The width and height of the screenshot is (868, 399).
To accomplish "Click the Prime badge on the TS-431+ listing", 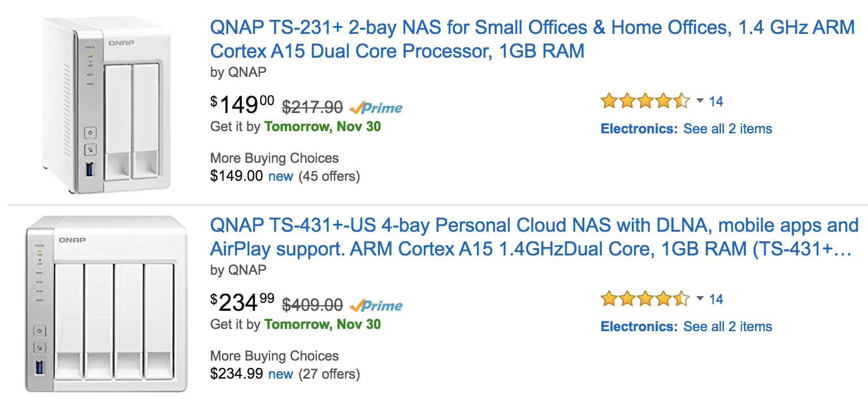I will pos(375,305).
